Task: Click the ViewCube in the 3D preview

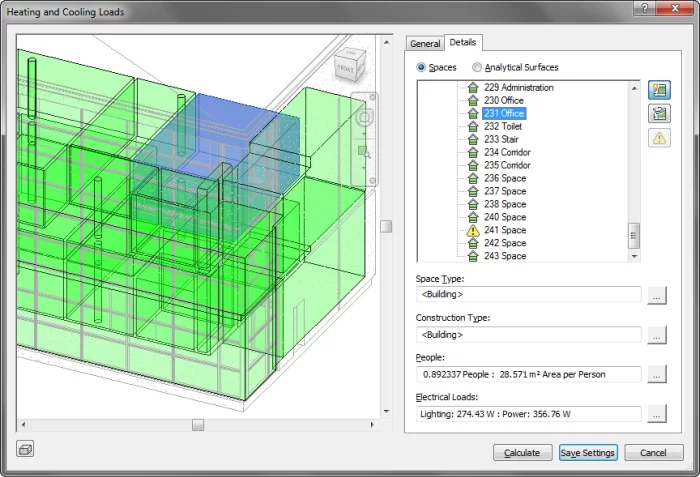Action: tap(344, 68)
